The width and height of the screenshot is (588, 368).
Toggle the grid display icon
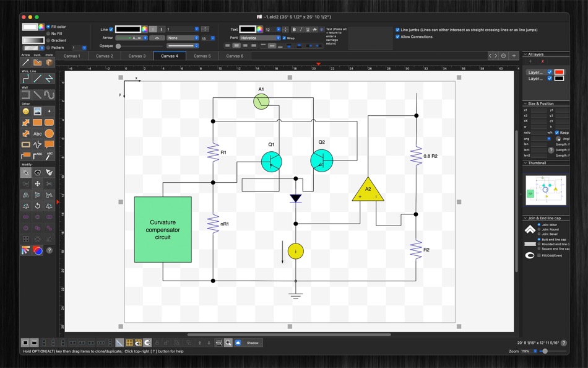click(x=129, y=343)
